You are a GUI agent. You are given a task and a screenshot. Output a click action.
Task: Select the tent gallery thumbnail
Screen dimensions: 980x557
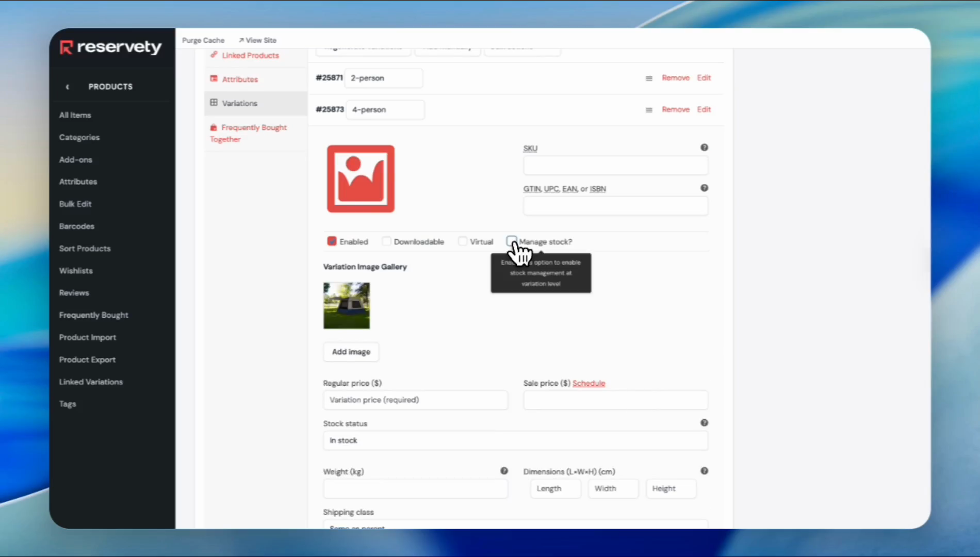pyautogui.click(x=347, y=305)
